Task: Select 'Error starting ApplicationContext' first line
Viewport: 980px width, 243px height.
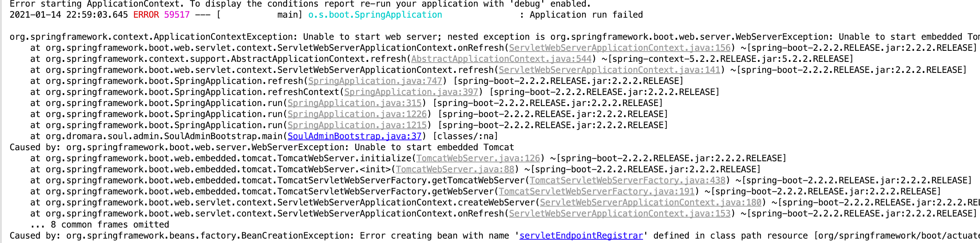Action: tap(300, 4)
